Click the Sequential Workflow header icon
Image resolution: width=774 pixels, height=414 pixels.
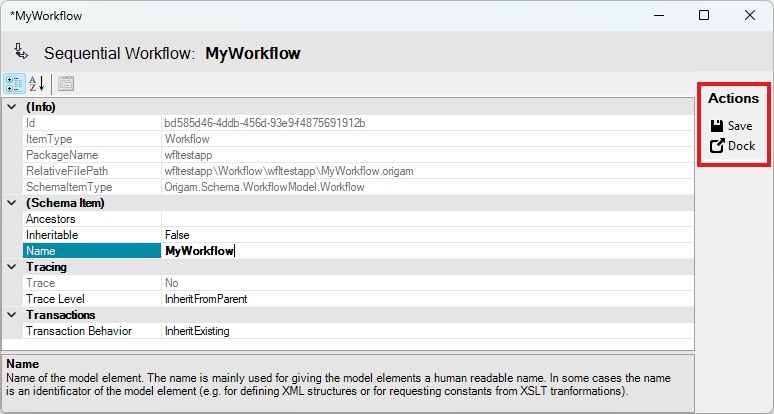point(21,52)
